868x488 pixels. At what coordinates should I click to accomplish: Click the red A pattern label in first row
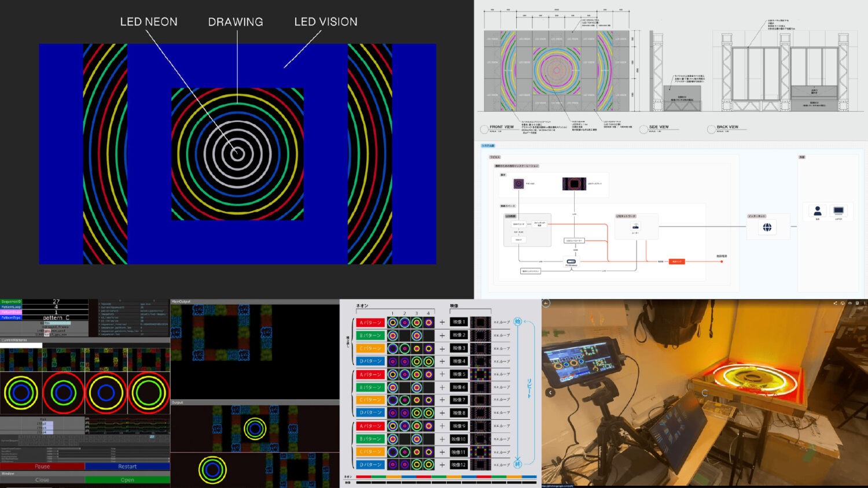click(x=370, y=323)
